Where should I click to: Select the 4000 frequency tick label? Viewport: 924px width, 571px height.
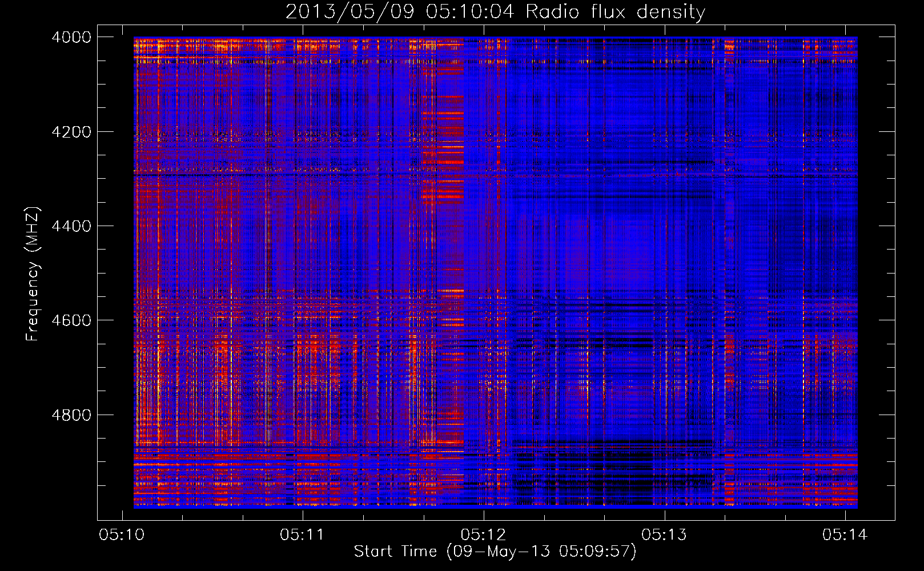(x=71, y=37)
